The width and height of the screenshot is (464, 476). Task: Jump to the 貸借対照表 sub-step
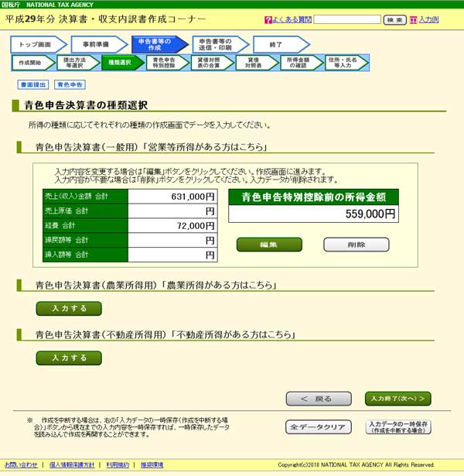(252, 63)
